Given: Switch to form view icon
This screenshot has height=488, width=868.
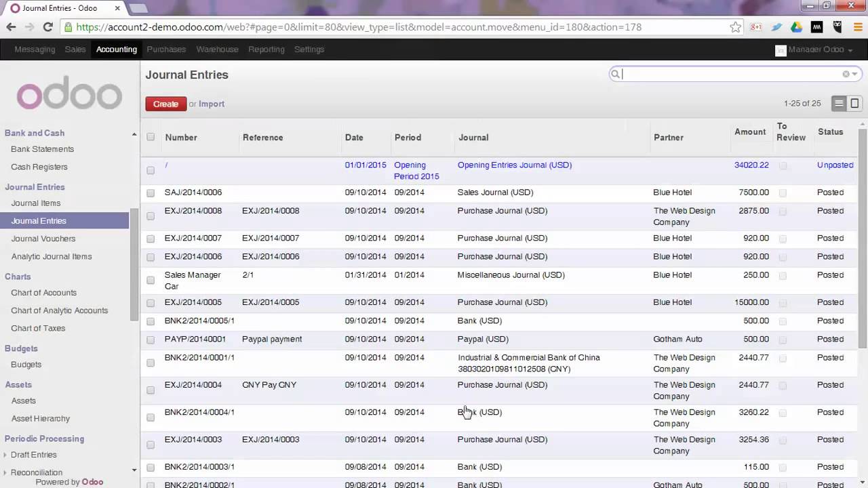Looking at the screenshot, I should coord(855,104).
